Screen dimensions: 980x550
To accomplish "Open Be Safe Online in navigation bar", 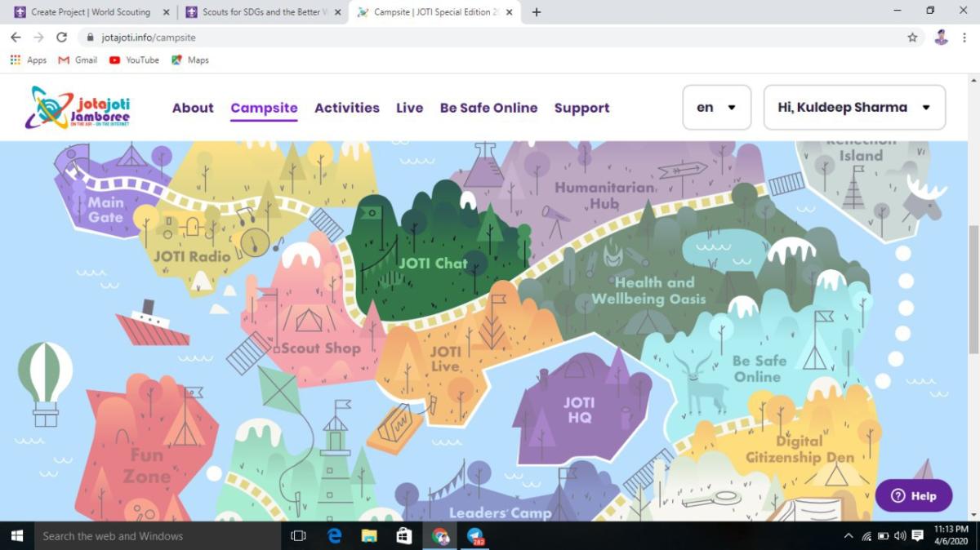I will pos(488,108).
